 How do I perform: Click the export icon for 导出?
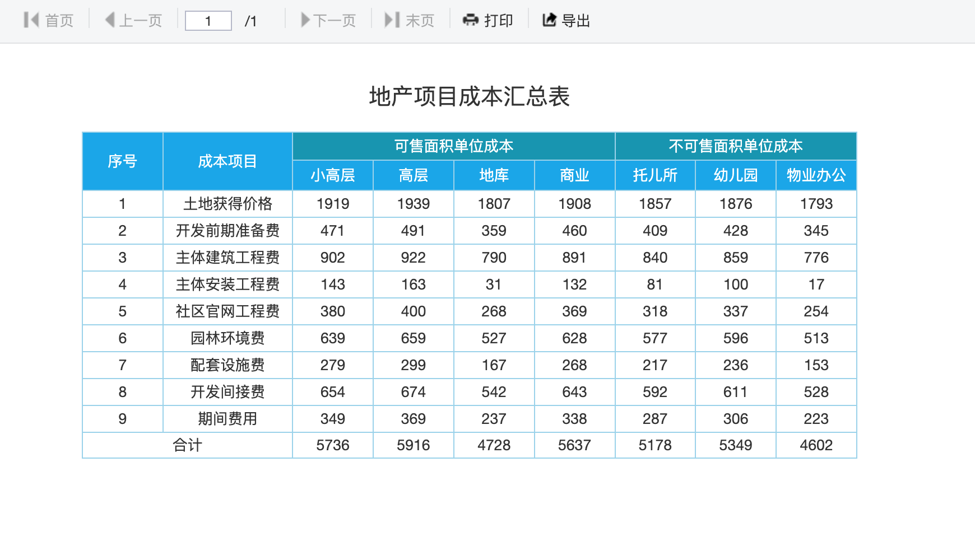tap(549, 21)
